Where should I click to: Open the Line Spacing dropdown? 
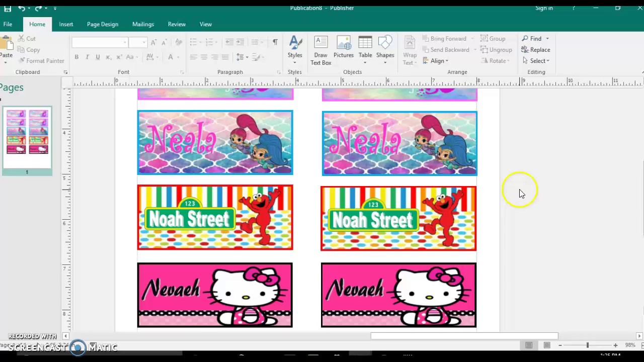click(x=242, y=57)
